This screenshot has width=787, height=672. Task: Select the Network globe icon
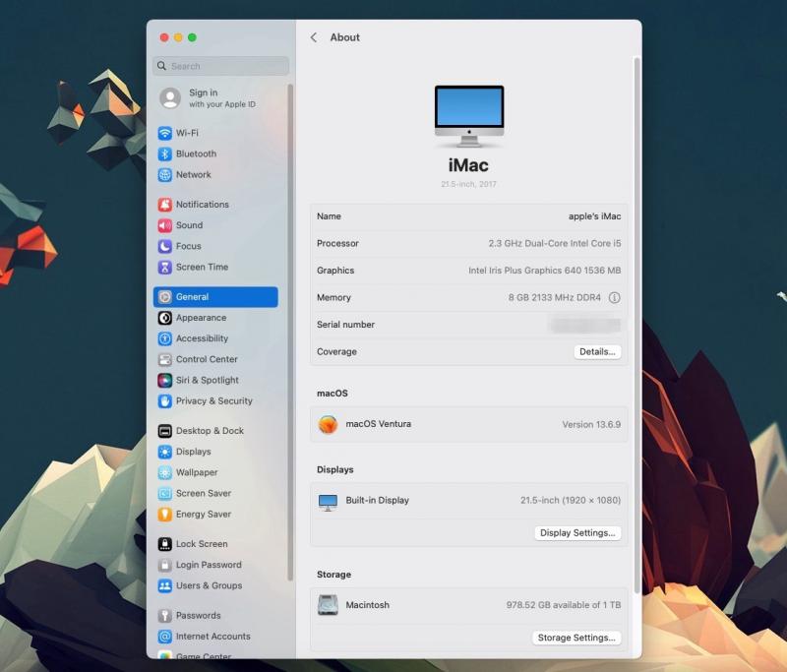tap(164, 175)
